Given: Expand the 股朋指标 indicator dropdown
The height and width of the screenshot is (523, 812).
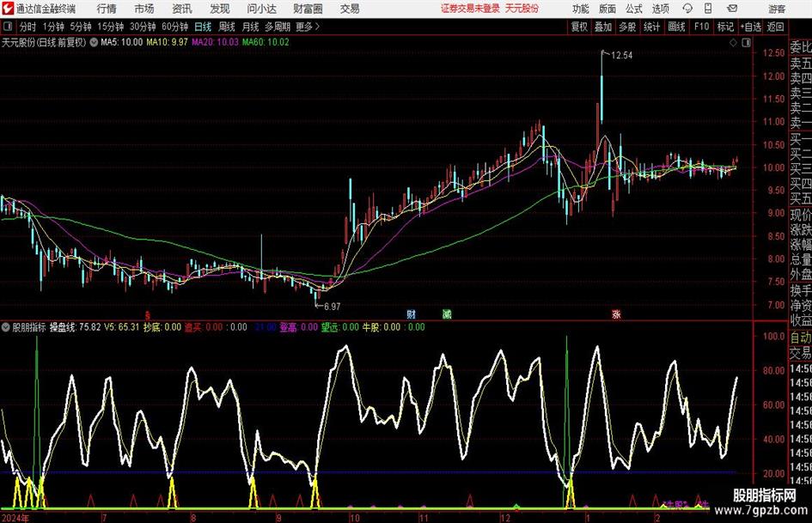Looking at the screenshot, I should coord(6,327).
